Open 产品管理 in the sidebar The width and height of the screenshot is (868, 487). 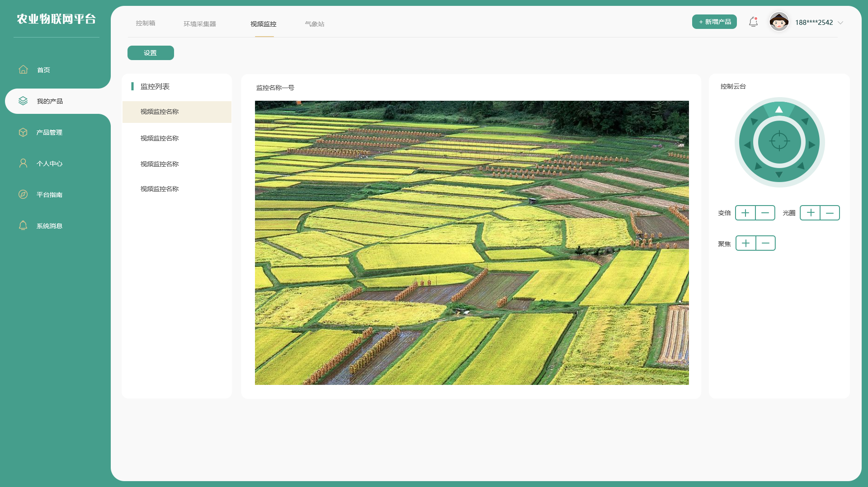[x=49, y=132]
